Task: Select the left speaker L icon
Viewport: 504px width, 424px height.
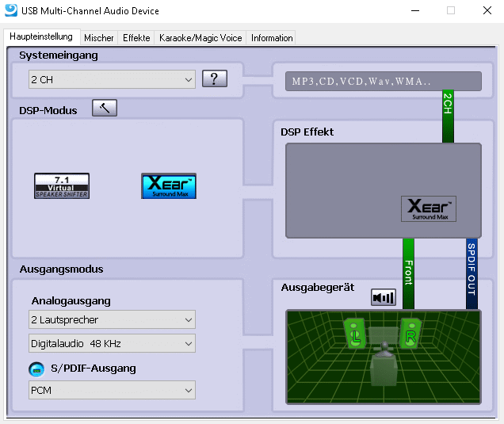Action: [x=355, y=334]
